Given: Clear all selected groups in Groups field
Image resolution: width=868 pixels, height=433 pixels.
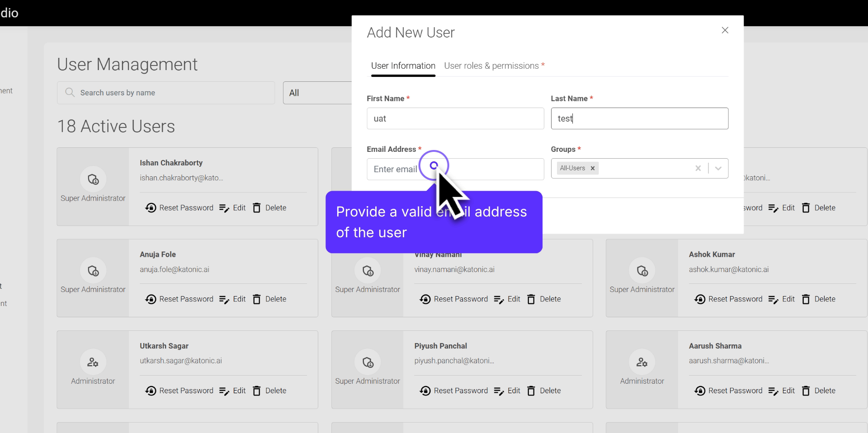Looking at the screenshot, I should coord(698,168).
